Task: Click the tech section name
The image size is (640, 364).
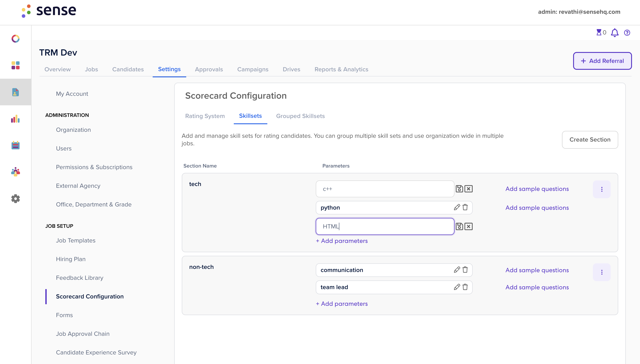Action: tap(195, 184)
